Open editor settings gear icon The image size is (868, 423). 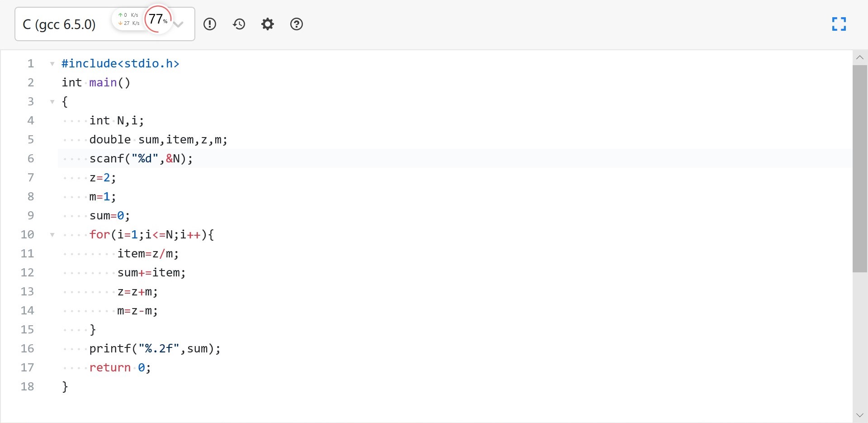[268, 24]
